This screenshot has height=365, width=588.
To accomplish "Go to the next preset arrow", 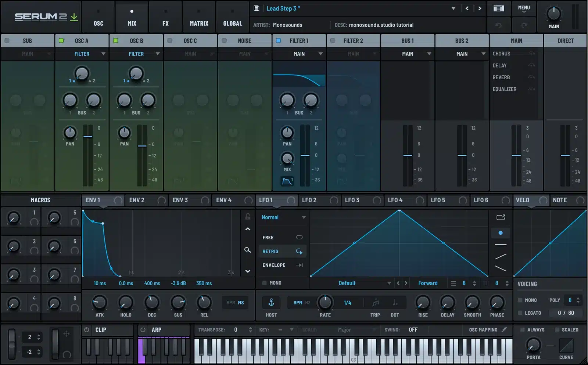I will [480, 8].
